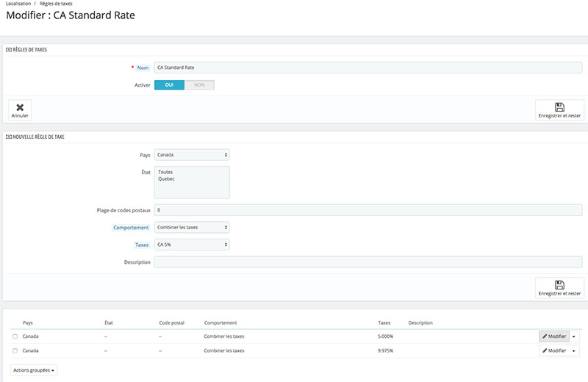Open the Comportement dropdown
Image resolution: width=588 pixels, height=382 pixels.
point(192,227)
